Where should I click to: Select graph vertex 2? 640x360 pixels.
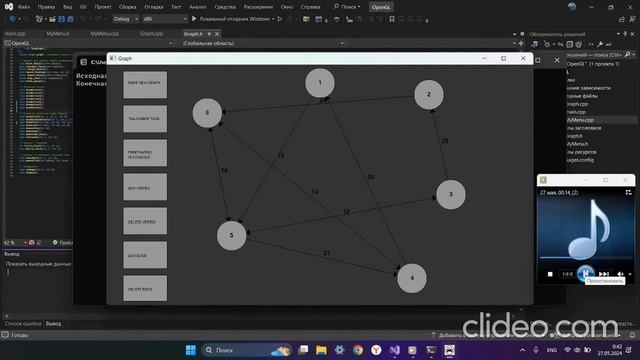(429, 95)
